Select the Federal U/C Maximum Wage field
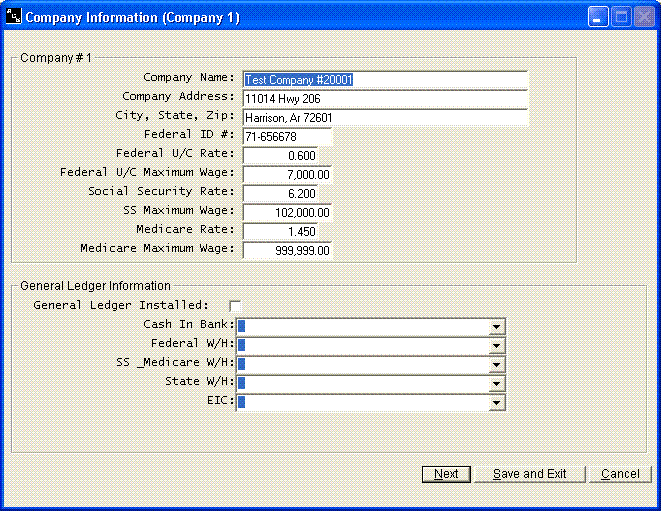 point(287,174)
